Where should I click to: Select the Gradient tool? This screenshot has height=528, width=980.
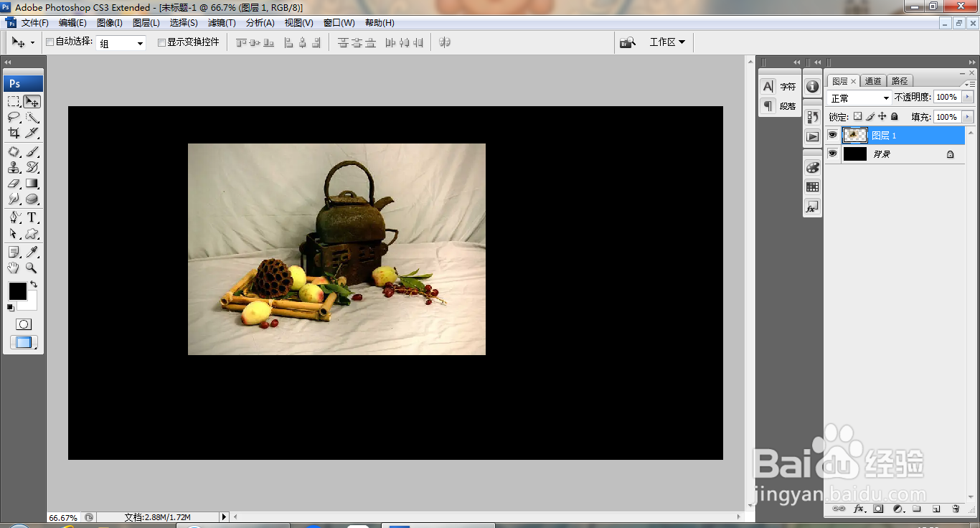[x=32, y=184]
